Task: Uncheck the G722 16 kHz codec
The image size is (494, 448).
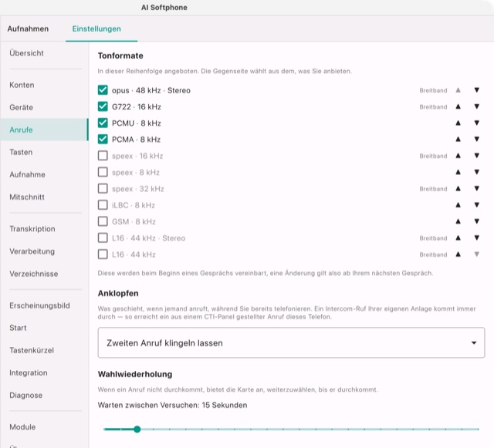Action: point(103,106)
